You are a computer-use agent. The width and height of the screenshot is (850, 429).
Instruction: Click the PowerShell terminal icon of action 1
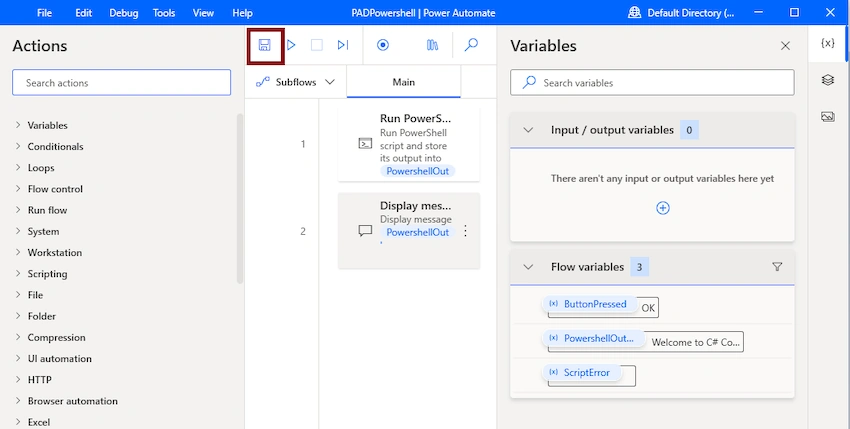click(365, 144)
